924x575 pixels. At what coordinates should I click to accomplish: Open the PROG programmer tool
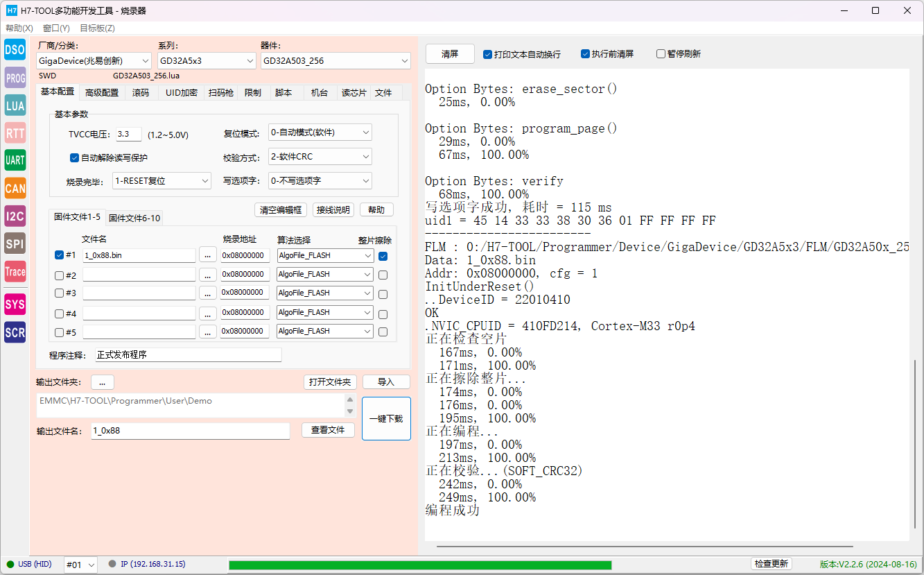coord(15,78)
